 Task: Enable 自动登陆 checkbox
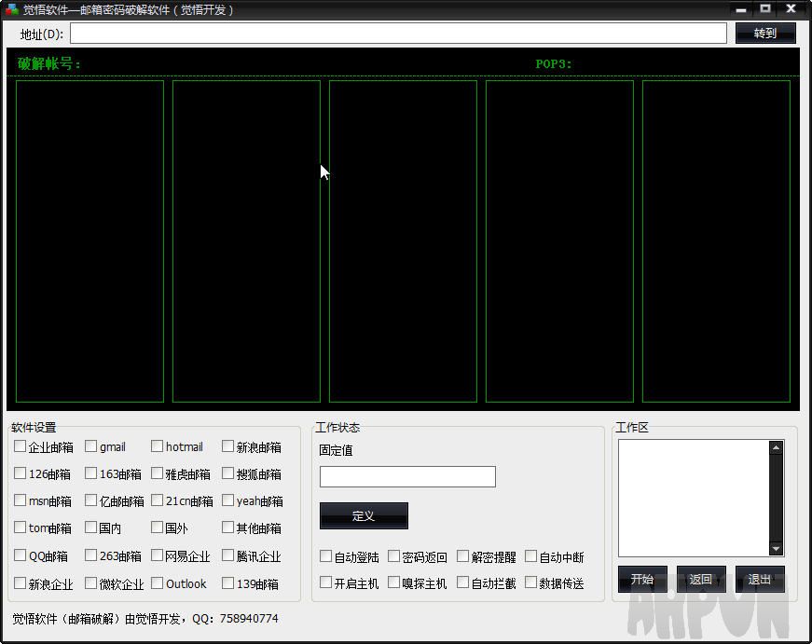326,556
